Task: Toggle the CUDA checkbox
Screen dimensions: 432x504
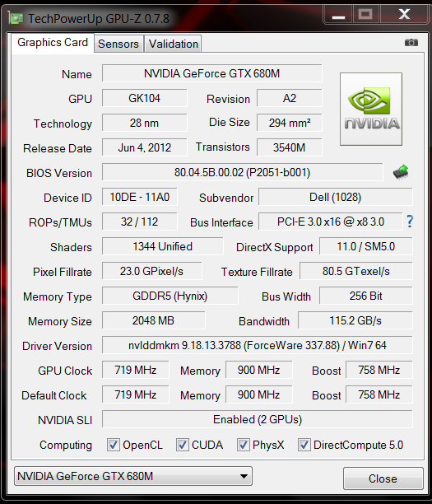Action: pos(182,445)
